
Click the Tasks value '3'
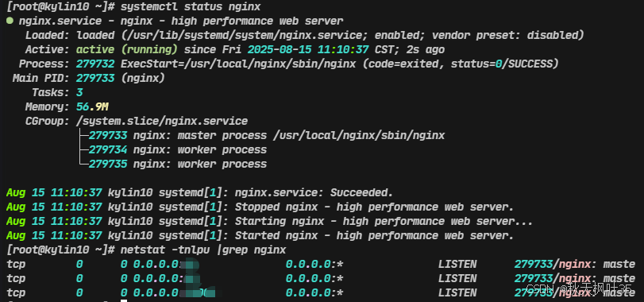79,92
